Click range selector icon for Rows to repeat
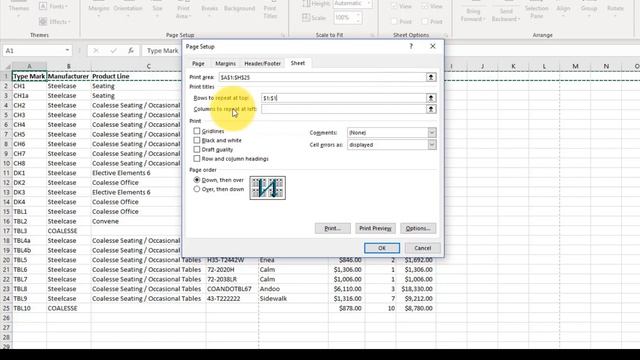 tap(431, 98)
